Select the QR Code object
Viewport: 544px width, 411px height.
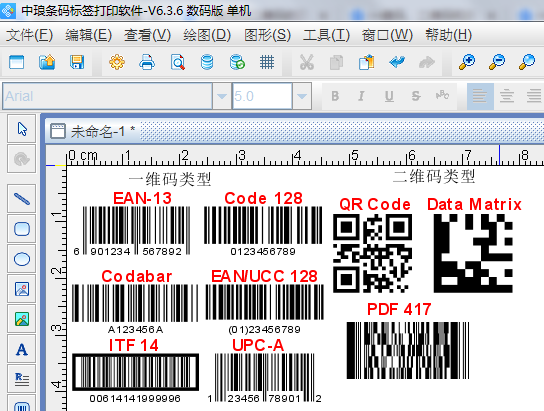(x=373, y=253)
